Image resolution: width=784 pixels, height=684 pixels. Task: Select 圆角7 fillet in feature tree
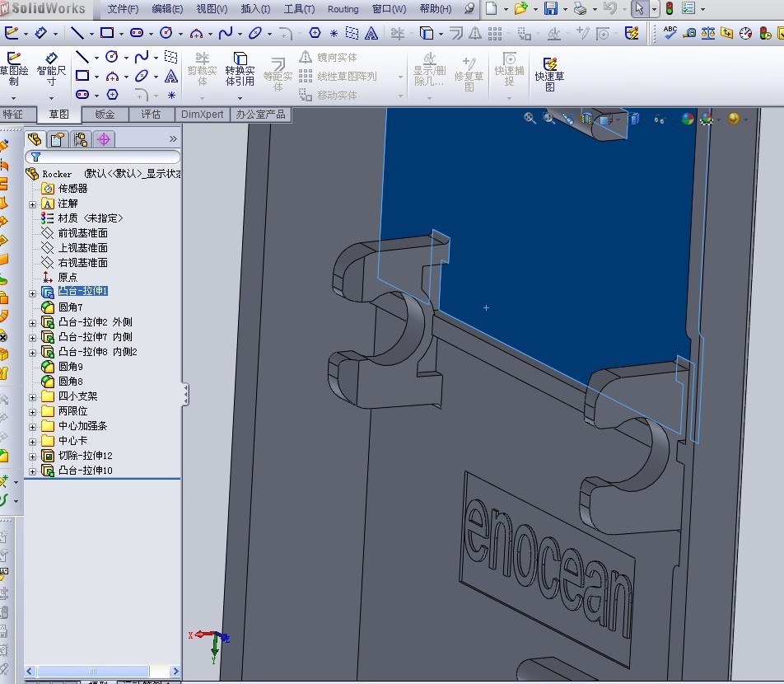pos(70,307)
